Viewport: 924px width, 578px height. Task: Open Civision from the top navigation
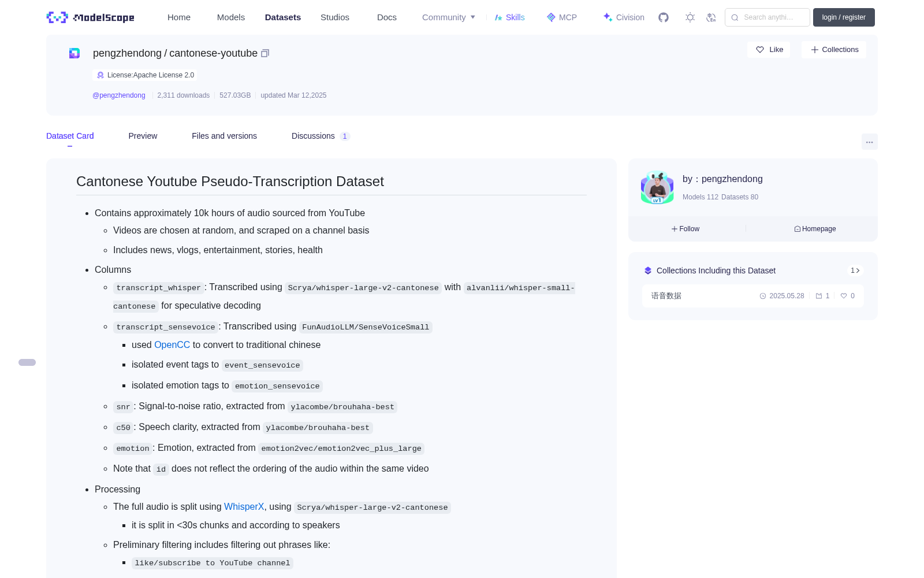624,17
